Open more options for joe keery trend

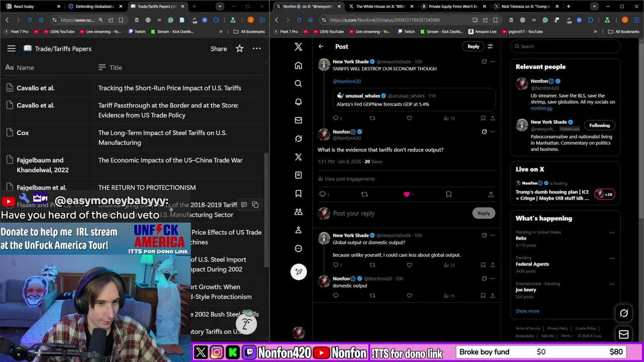coord(612,284)
